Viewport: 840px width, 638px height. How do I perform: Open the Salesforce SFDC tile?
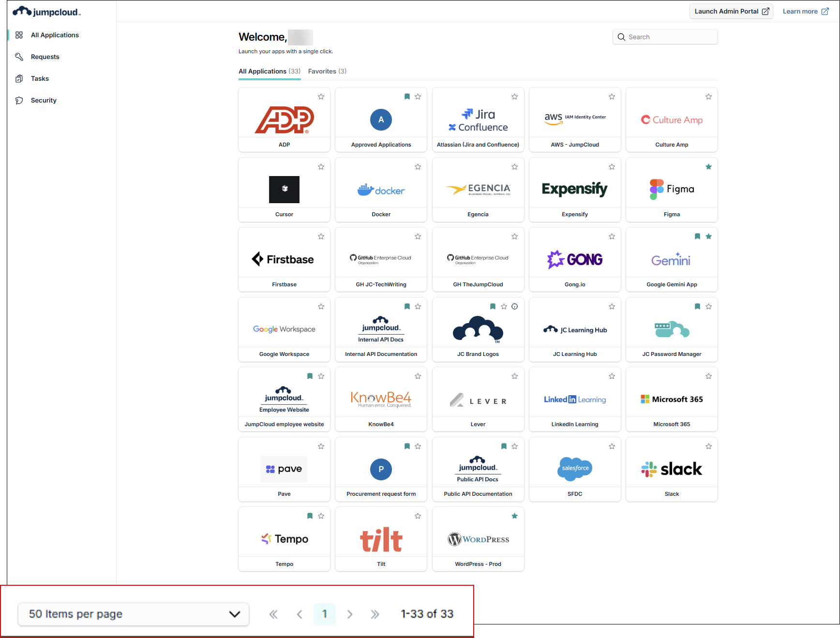pos(574,469)
